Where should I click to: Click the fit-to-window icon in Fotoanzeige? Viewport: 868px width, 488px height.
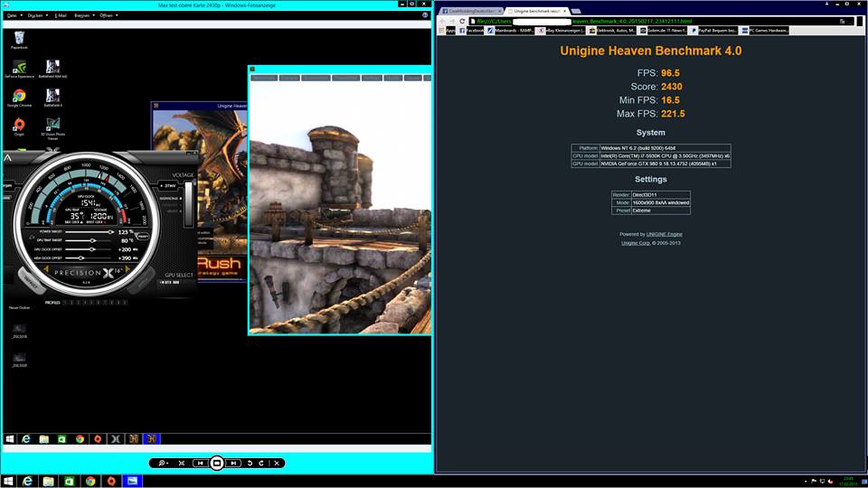click(182, 463)
